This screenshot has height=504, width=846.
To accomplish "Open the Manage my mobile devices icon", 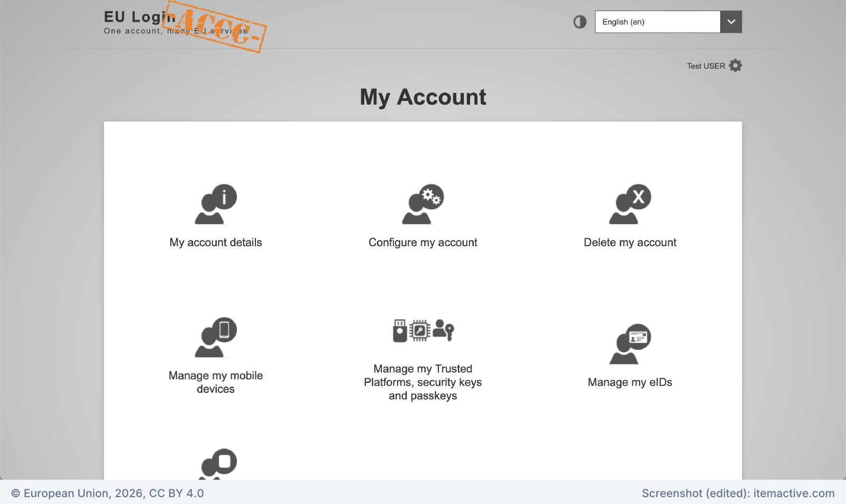I will 216,338.
